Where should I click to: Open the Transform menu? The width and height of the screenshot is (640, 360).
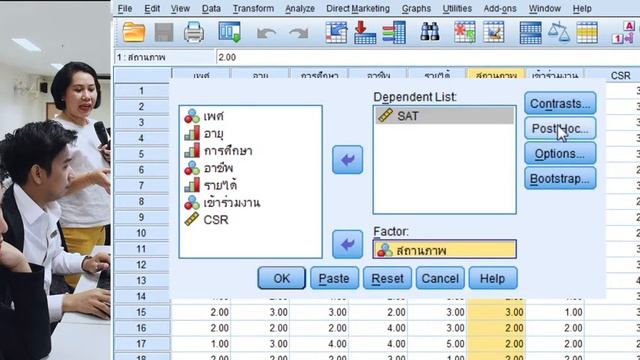[x=253, y=8]
